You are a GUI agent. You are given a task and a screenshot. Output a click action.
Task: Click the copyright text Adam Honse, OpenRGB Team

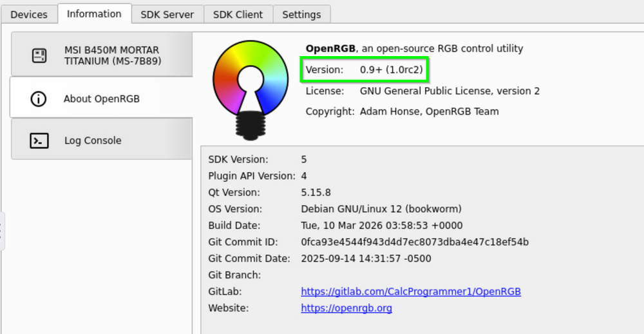[x=429, y=112]
